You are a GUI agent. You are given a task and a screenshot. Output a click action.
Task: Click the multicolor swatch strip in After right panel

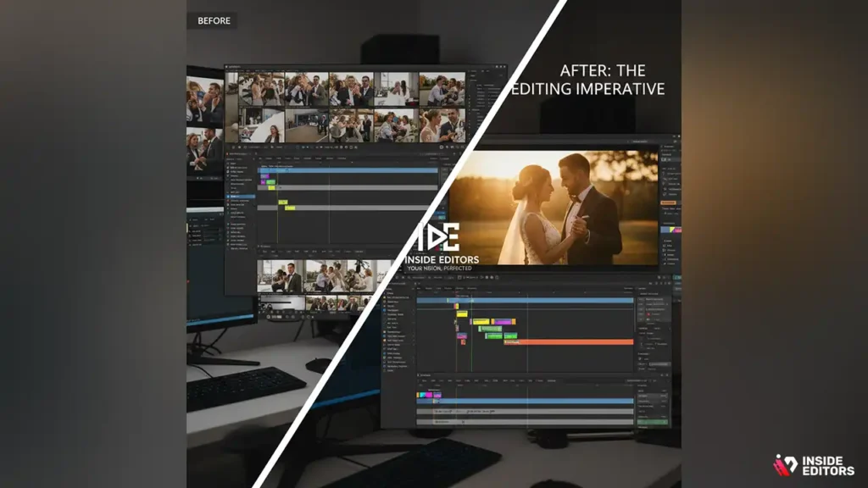pyautogui.click(x=671, y=230)
